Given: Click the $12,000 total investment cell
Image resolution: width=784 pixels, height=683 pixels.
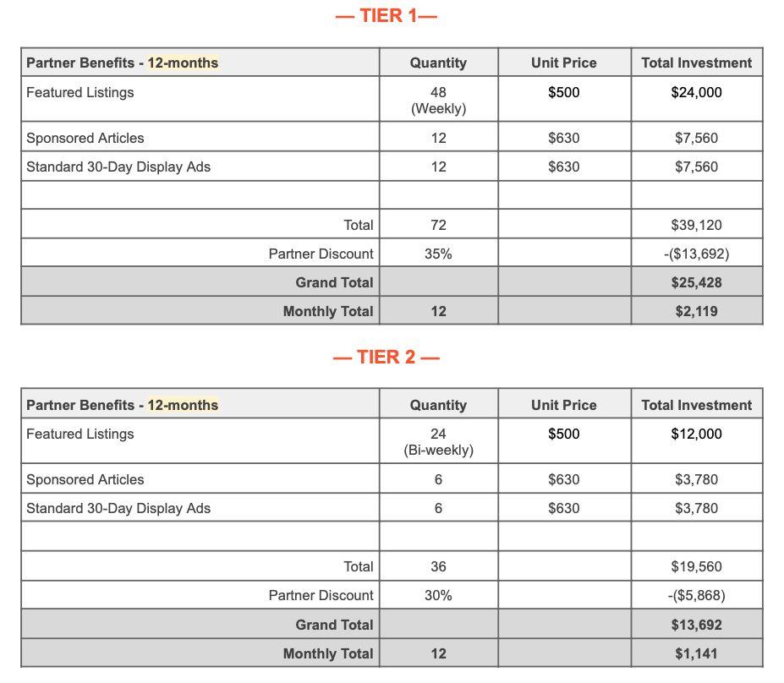Looking at the screenshot, I should coord(697,440).
